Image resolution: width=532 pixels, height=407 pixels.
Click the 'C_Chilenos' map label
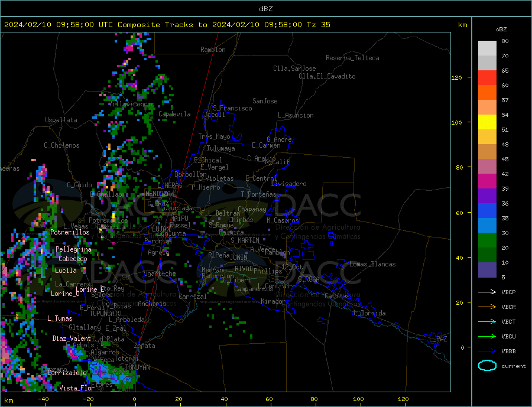61,145
